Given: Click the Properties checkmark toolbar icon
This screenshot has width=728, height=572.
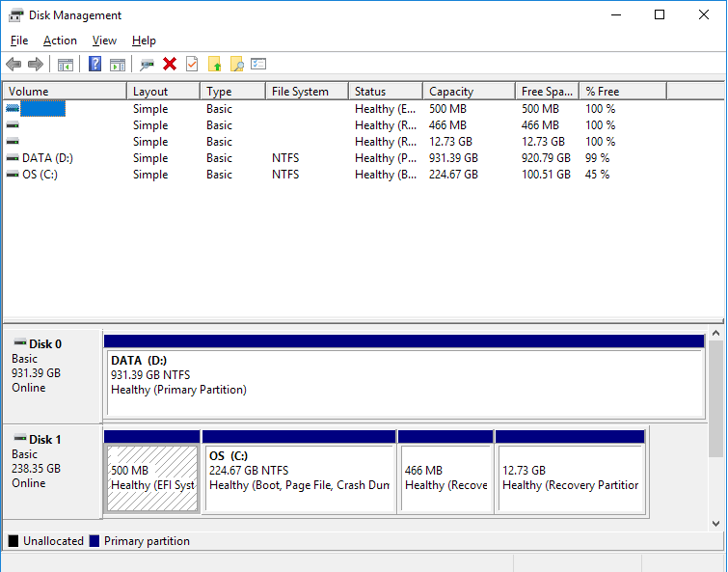Looking at the screenshot, I should [x=192, y=64].
